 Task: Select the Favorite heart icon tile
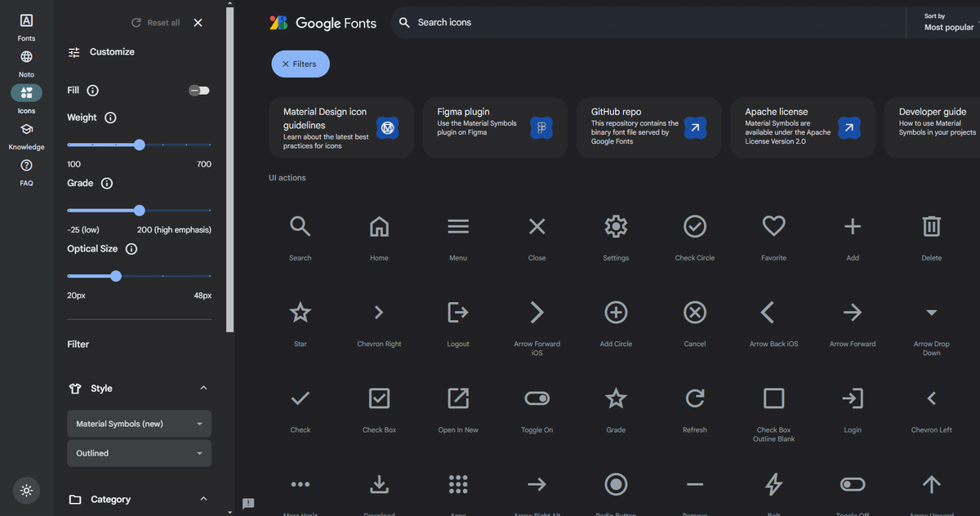pyautogui.click(x=773, y=236)
